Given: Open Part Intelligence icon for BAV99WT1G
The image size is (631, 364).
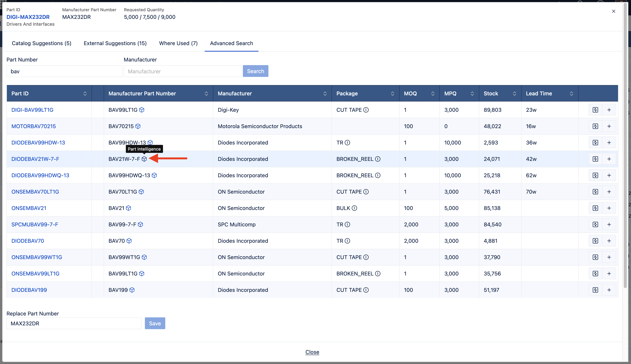Looking at the screenshot, I should pyautogui.click(x=144, y=257).
